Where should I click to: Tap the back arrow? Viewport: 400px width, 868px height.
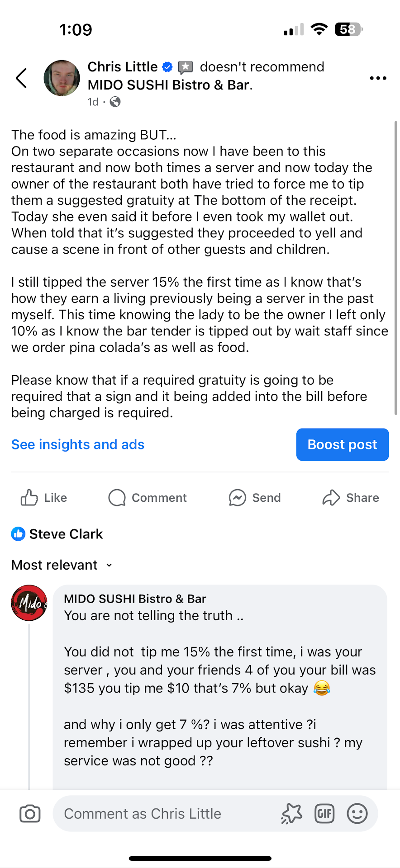click(22, 78)
